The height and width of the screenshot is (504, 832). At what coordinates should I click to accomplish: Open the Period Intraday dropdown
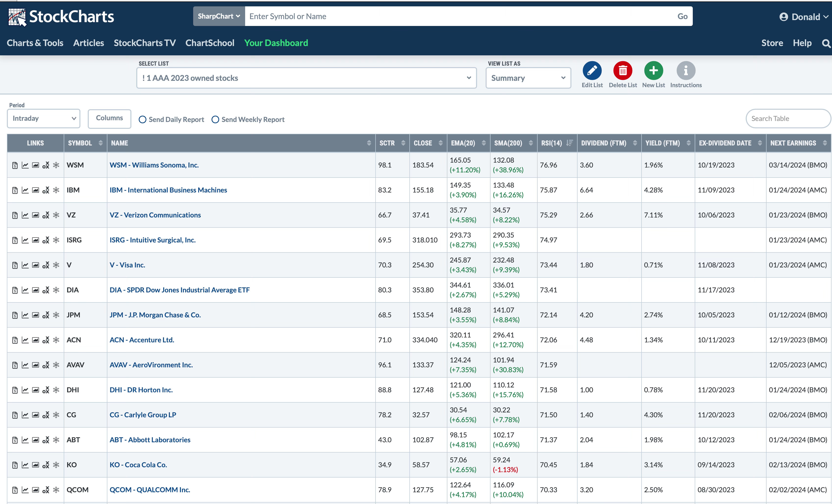pyautogui.click(x=44, y=119)
